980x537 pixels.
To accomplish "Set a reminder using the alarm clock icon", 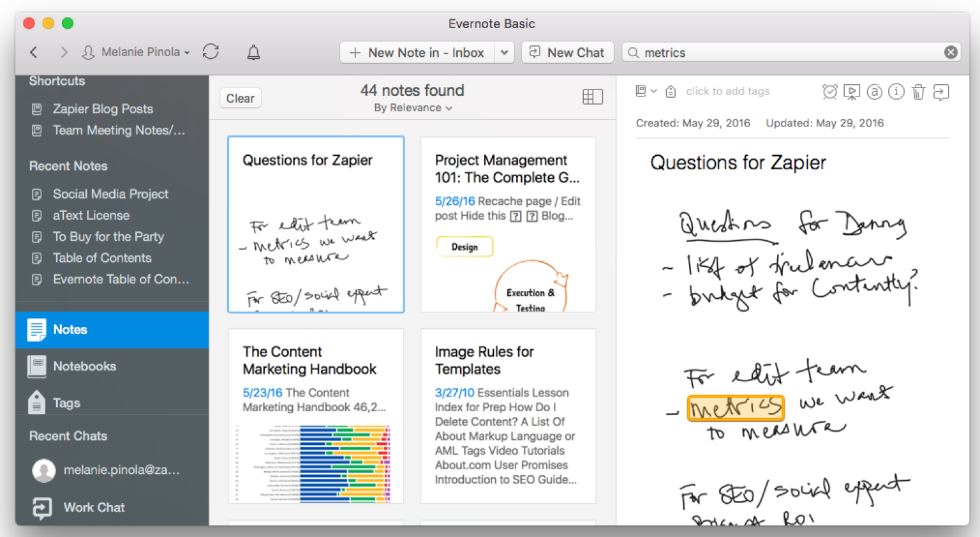I will 830,91.
